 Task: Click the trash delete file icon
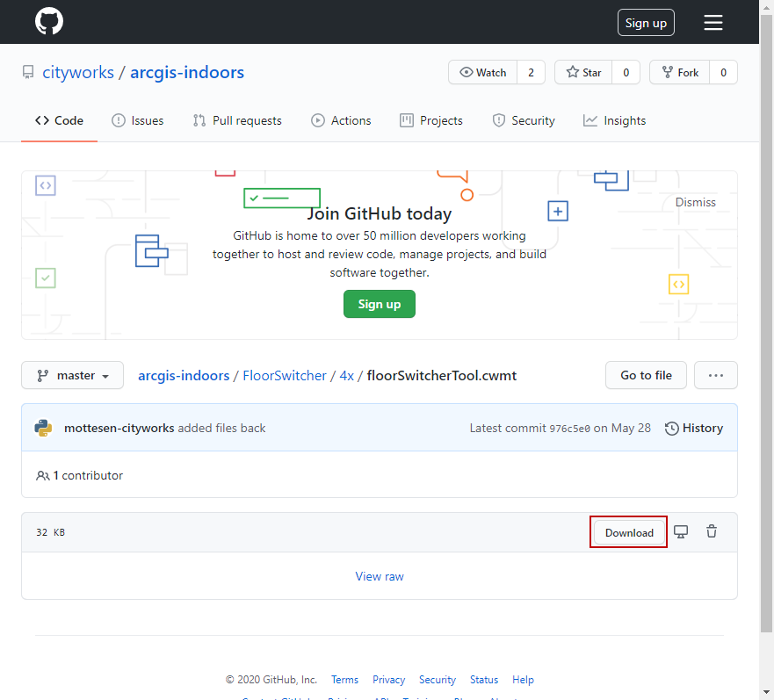[712, 532]
